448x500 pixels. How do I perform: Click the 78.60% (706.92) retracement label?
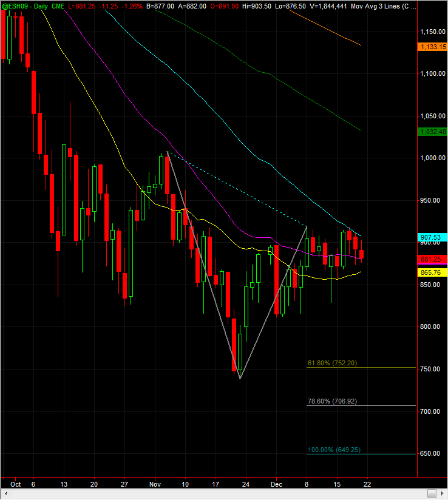click(x=332, y=401)
